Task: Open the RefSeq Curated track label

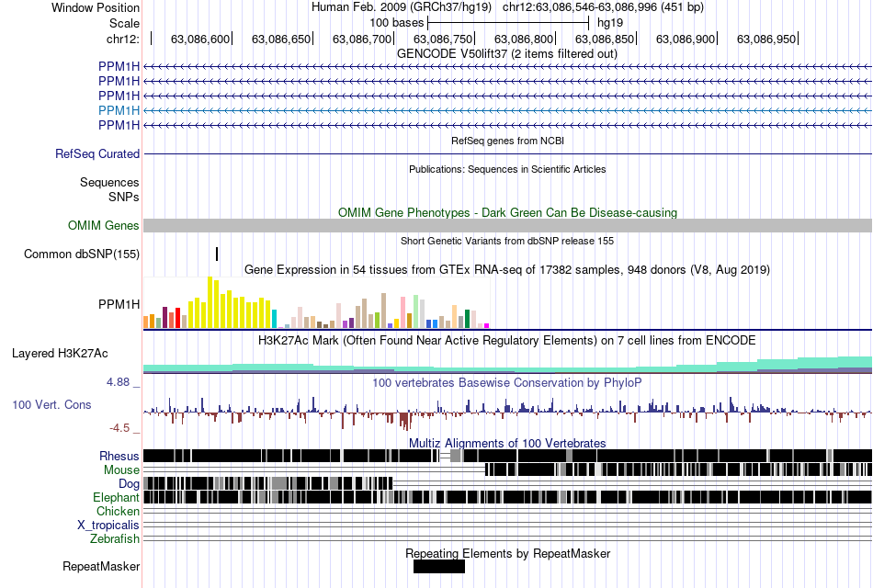Action: point(96,153)
